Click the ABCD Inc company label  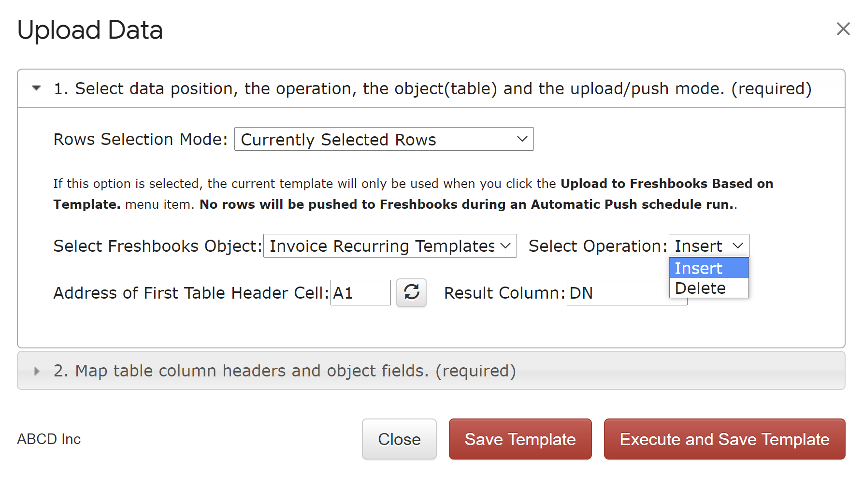coord(49,439)
